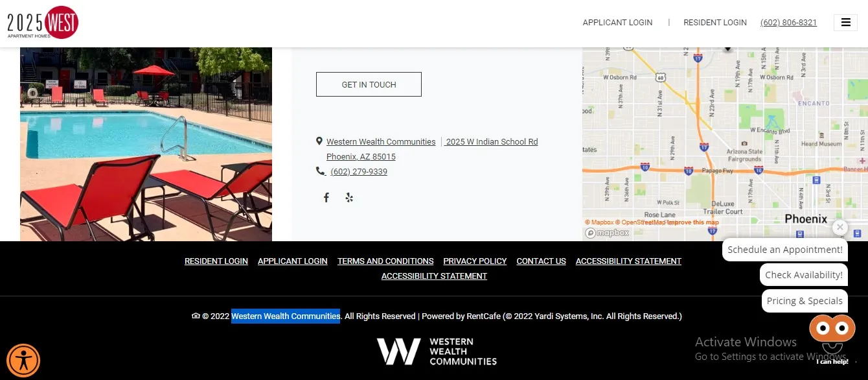
Task: Click the 2025 West logo
Action: coord(43,22)
